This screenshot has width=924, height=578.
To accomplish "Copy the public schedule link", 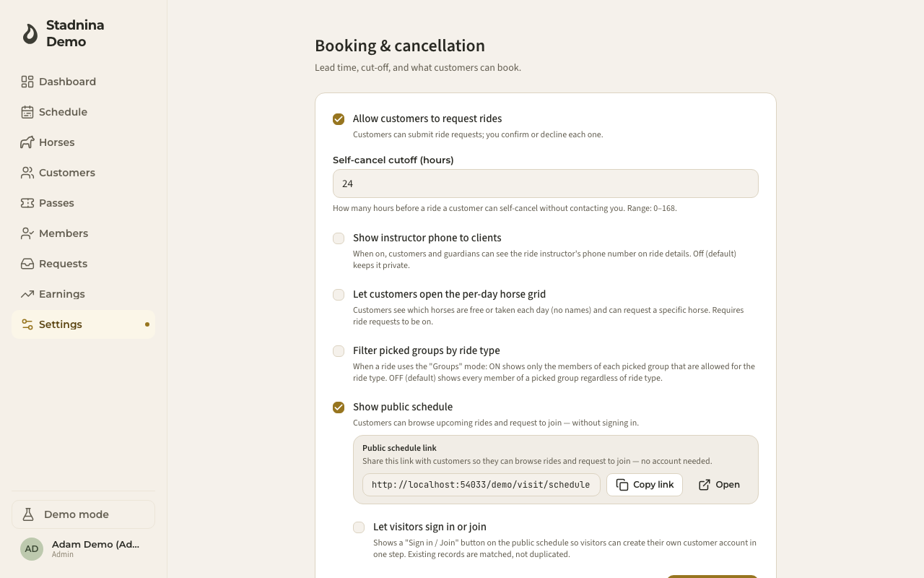I will [645, 485].
